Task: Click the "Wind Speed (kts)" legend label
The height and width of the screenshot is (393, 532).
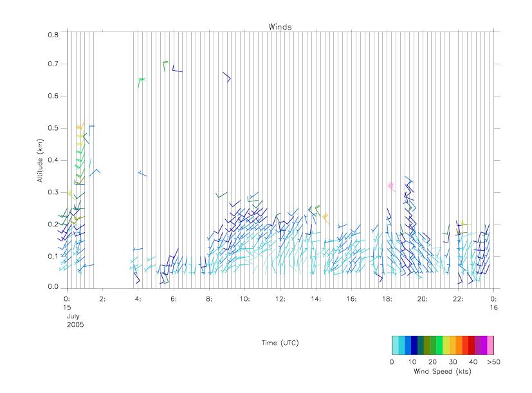Action: pyautogui.click(x=443, y=371)
